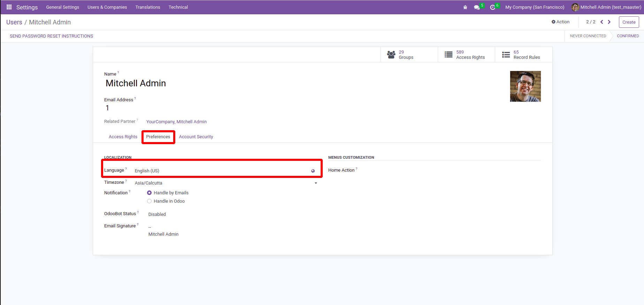The image size is (644, 305).
Task: Open the apps grid menu icon
Action: [9, 7]
